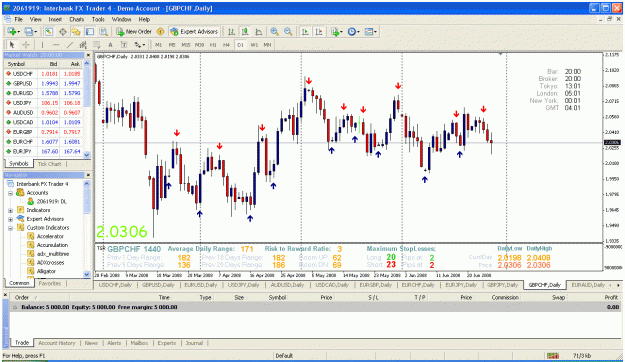Viewport: 625px width, 362px height.
Task: Select the trendline drawing tool
Action: click(69, 45)
